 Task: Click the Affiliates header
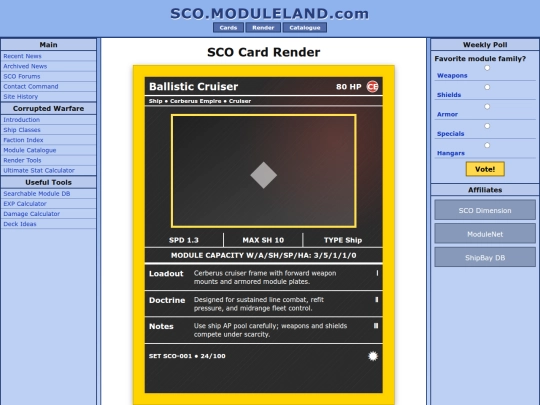point(485,190)
